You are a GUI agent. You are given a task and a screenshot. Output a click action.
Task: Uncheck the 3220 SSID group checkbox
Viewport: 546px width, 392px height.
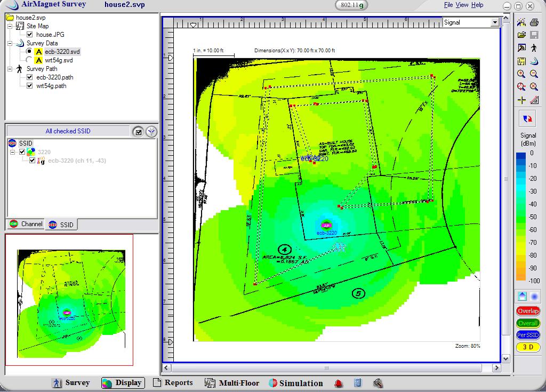(x=22, y=152)
